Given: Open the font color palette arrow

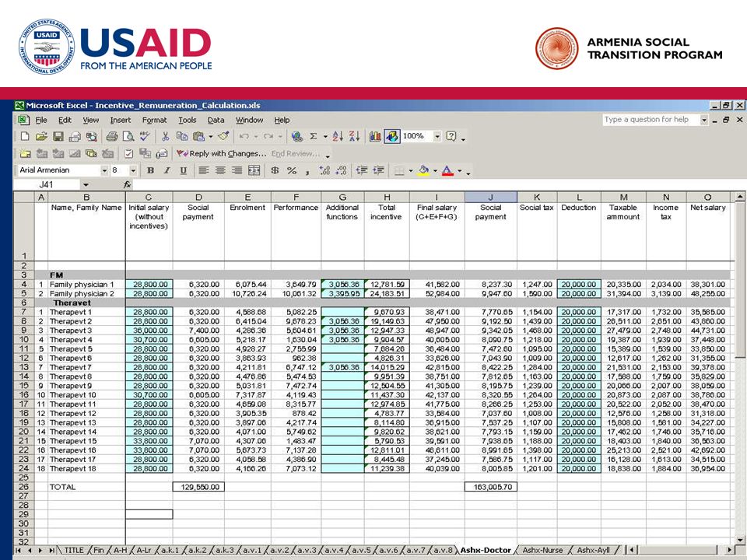Looking at the screenshot, I should [460, 170].
